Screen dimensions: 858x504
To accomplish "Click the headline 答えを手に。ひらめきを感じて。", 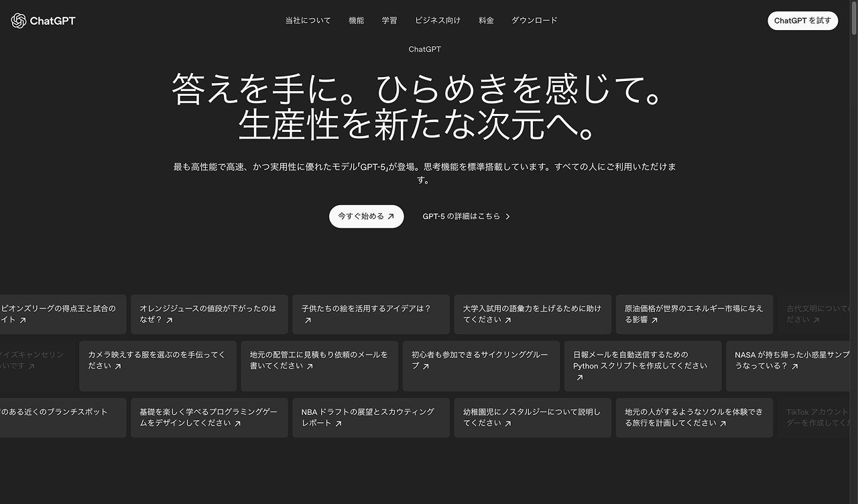I will point(418,88).
